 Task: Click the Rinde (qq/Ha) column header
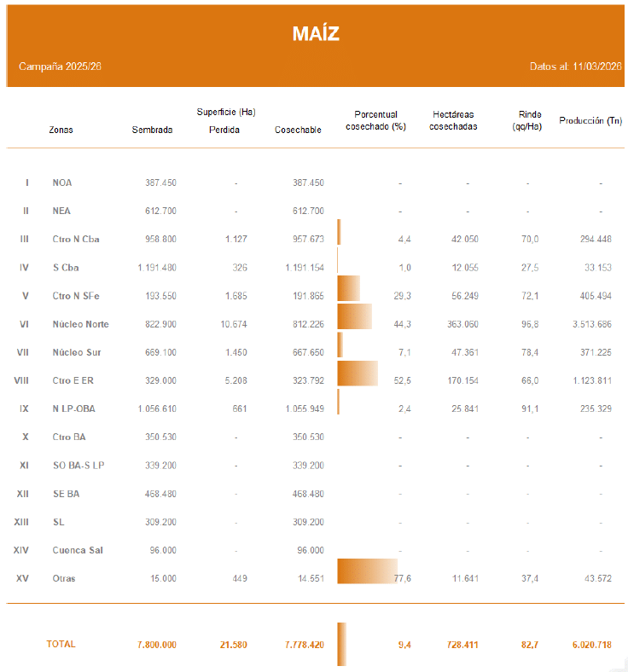click(x=528, y=120)
